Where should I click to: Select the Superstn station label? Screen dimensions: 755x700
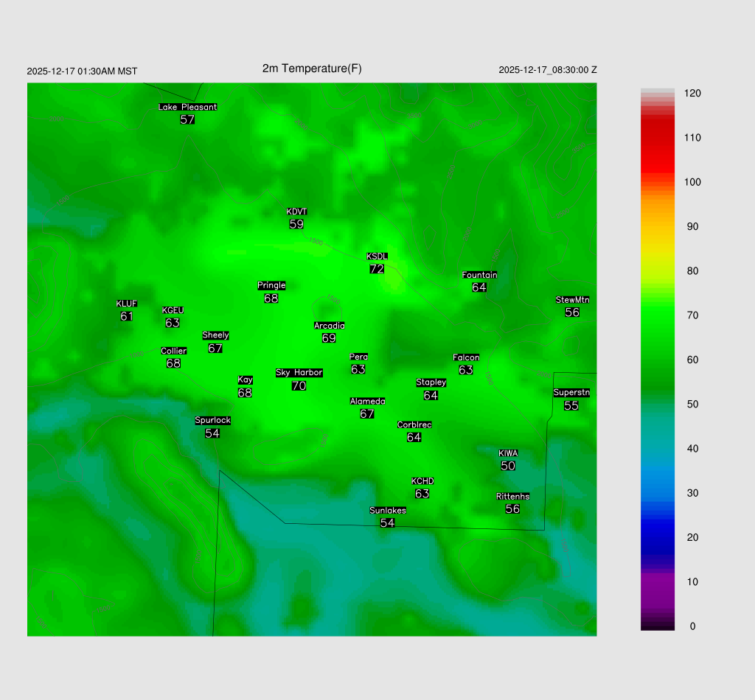point(571,393)
